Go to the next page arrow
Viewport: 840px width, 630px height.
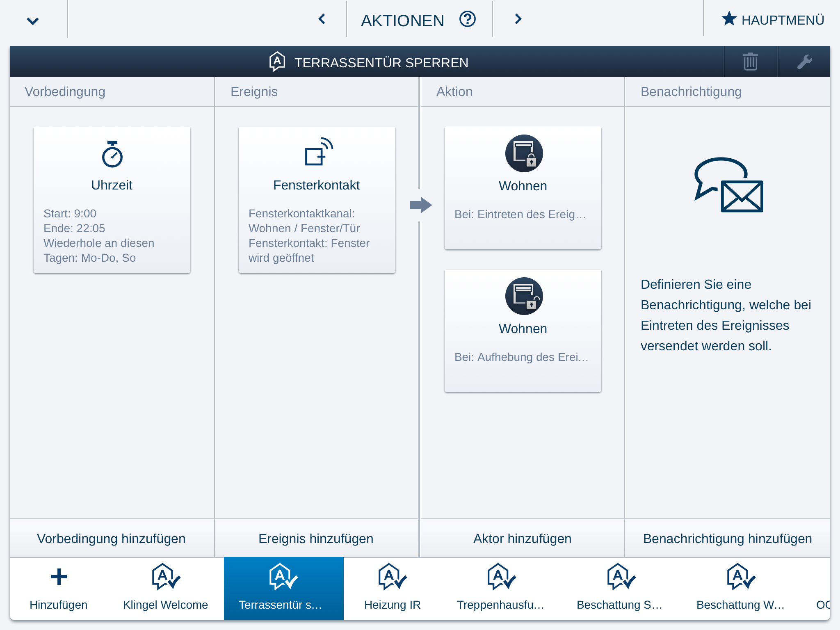pos(518,19)
